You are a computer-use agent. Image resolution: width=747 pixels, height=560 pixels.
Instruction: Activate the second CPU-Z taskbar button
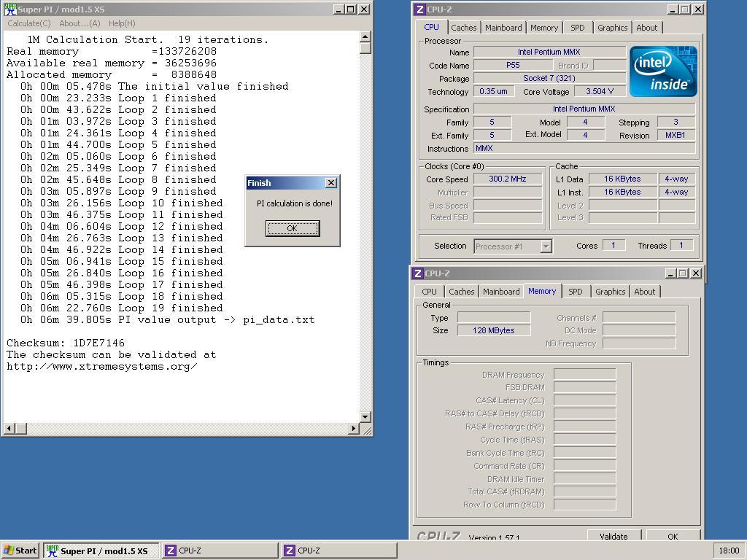tap(338, 551)
